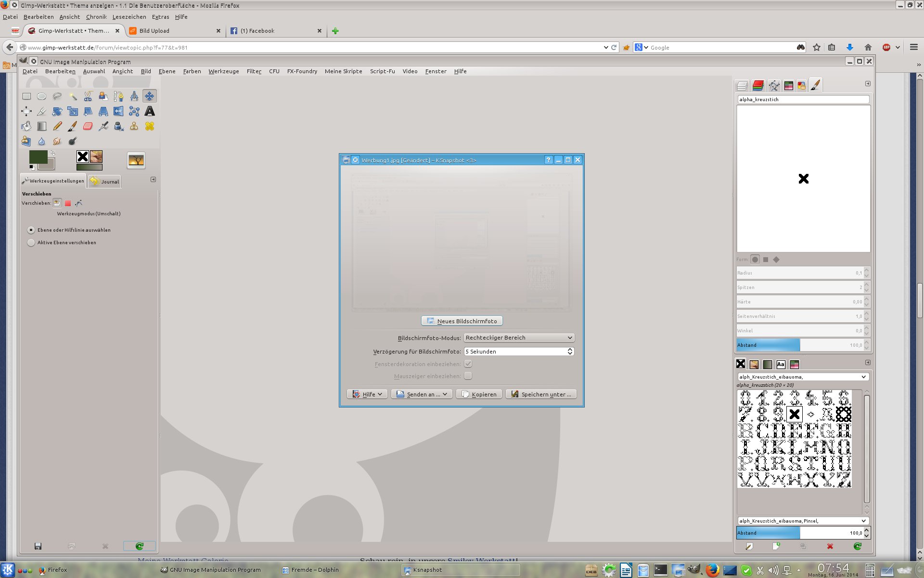Screen dimensions: 924x578
Task: Open Firefox Lesezeichen menu
Action: 129,17
